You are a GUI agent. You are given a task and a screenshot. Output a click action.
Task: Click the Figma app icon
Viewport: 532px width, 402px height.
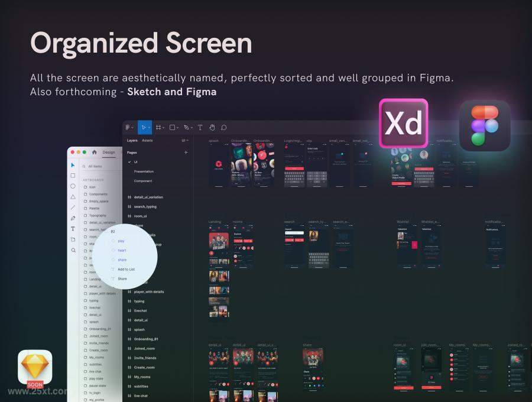pyautogui.click(x=485, y=125)
